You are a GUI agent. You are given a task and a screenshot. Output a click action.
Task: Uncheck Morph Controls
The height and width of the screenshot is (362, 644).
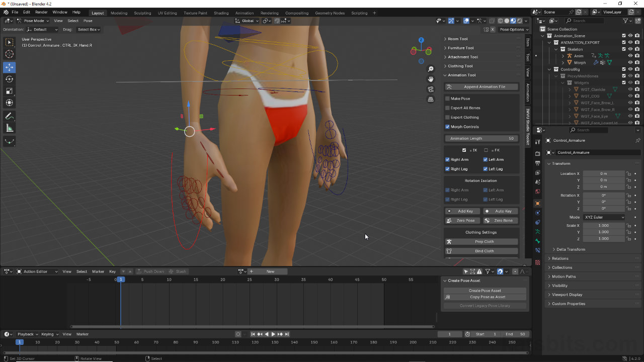click(x=448, y=127)
